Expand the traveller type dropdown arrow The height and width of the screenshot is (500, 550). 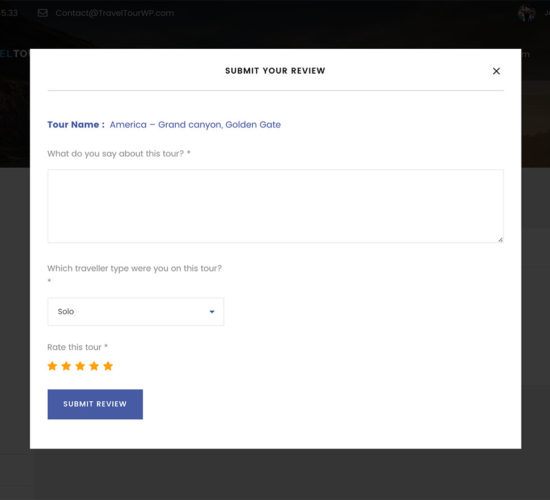212,312
